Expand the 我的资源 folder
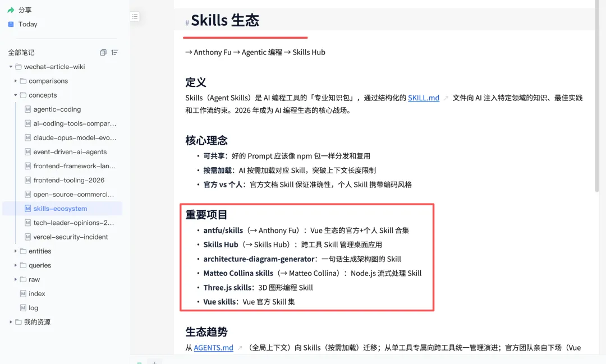Screen dimensions: 606x364 click(x=10, y=322)
